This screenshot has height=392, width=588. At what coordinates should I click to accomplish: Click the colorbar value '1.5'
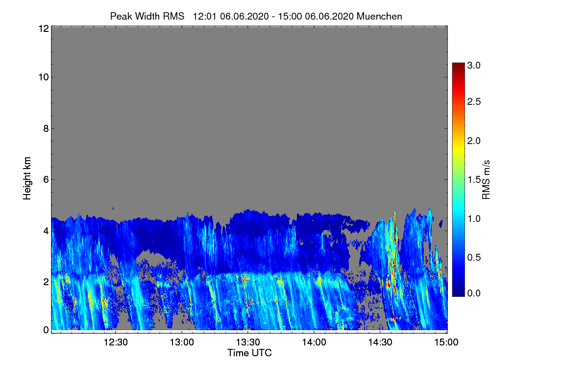click(x=475, y=180)
